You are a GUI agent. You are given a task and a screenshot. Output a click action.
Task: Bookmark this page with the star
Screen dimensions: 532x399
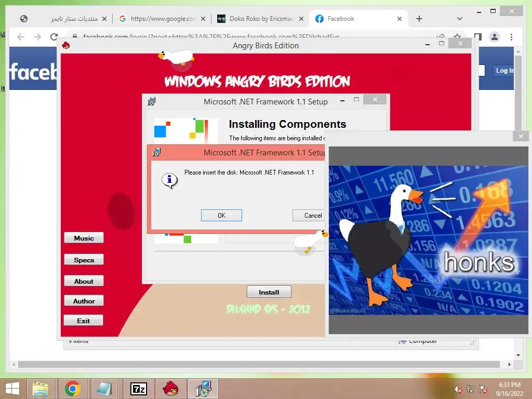pyautogui.click(x=457, y=36)
